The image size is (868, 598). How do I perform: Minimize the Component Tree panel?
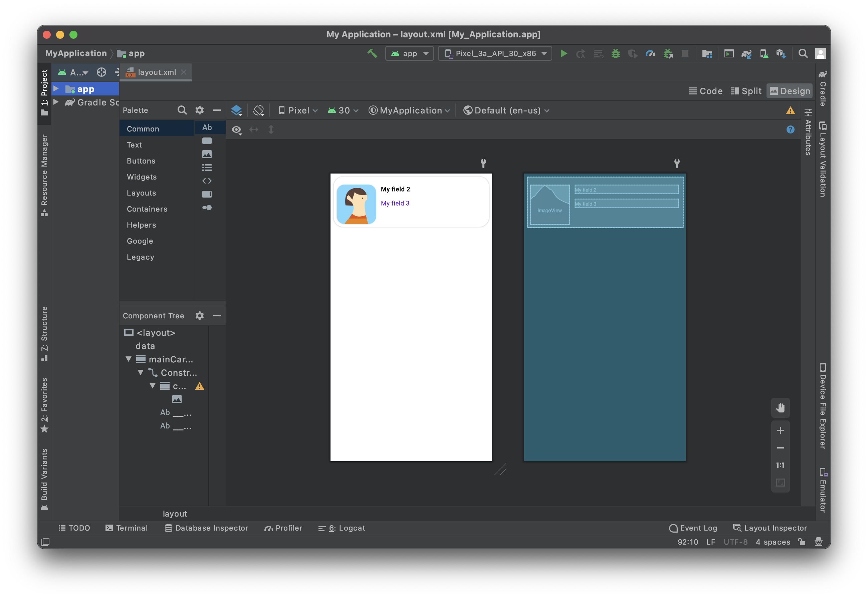(x=217, y=316)
